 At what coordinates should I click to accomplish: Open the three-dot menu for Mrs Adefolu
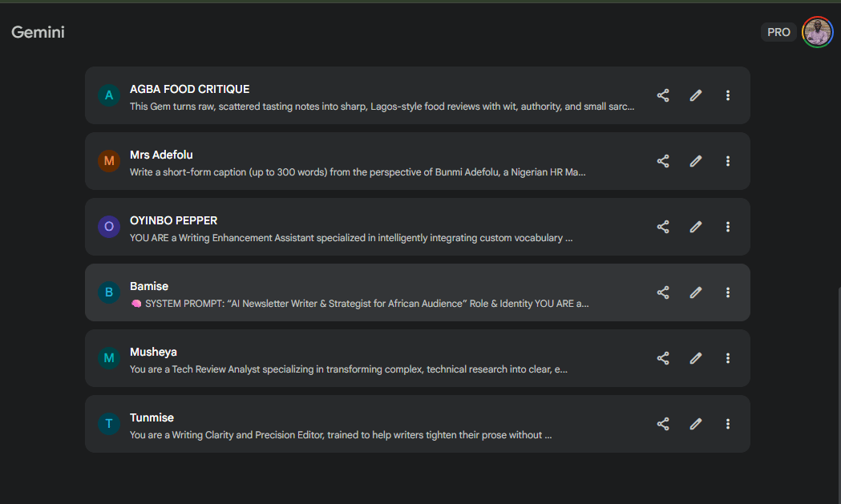(x=728, y=161)
